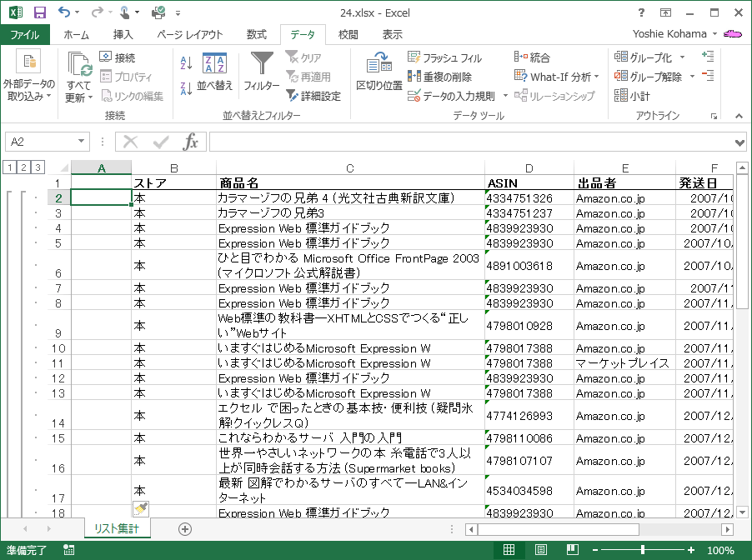
Task: Click データの入力規則 button
Action: [x=451, y=96]
